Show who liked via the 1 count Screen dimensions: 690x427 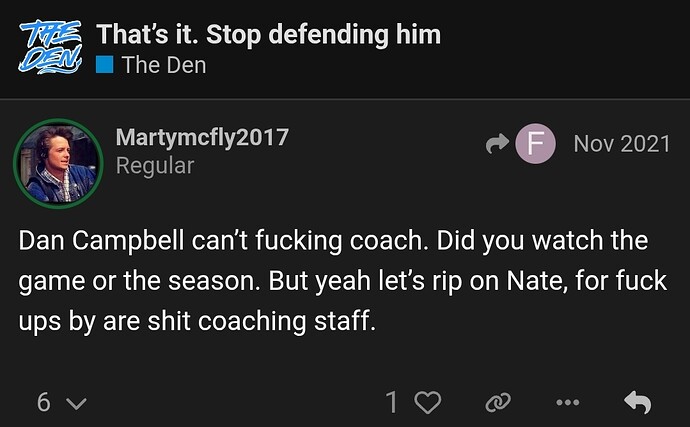tap(392, 403)
